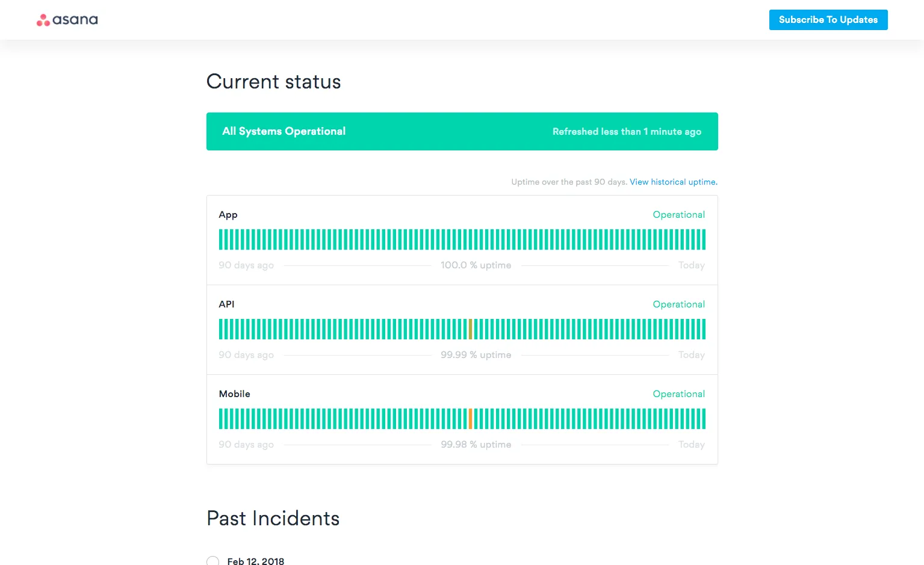Click the 90 days ago label under App
This screenshot has height=565, width=924.
246,265
